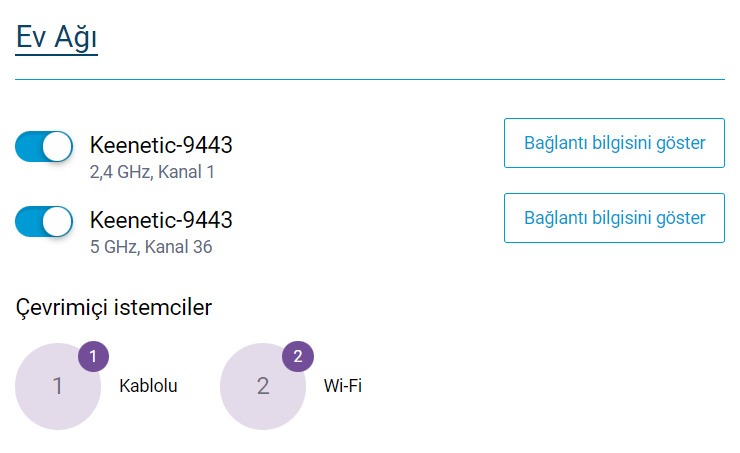Click the Çevrimiçi istemciler heading
This screenshot has width=740, height=453.
(114, 307)
